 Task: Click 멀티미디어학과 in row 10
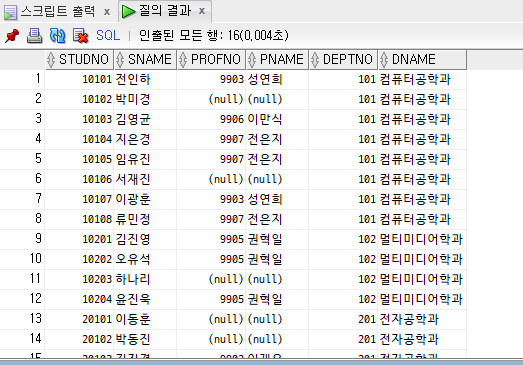[x=421, y=260]
